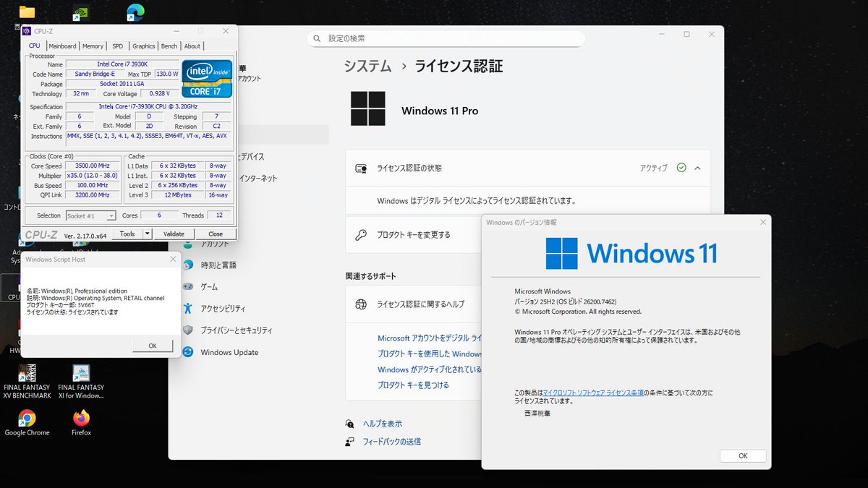Image resolution: width=868 pixels, height=488 pixels.
Task: Open the About tab in CPU-Z
Action: pyautogui.click(x=192, y=46)
